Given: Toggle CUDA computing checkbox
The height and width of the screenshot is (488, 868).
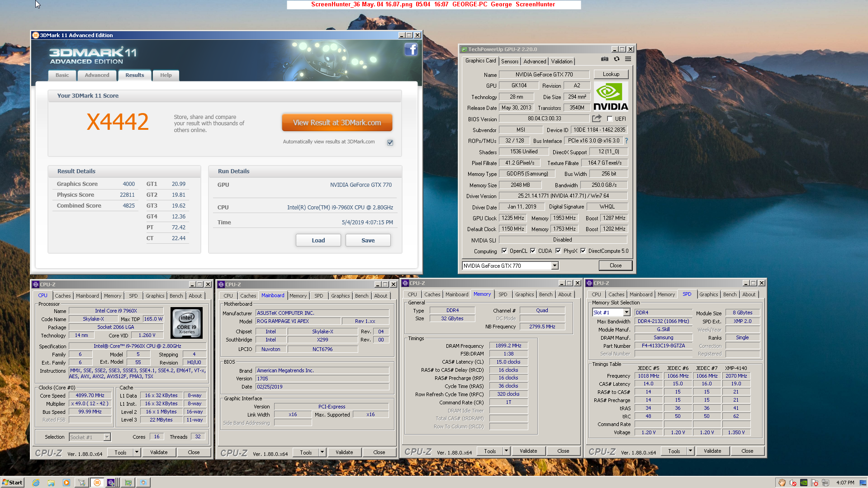Looking at the screenshot, I should tap(533, 251).
